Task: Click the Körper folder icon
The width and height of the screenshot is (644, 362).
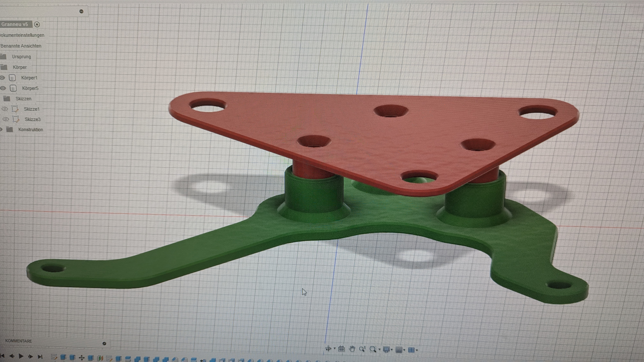Action: [4, 67]
